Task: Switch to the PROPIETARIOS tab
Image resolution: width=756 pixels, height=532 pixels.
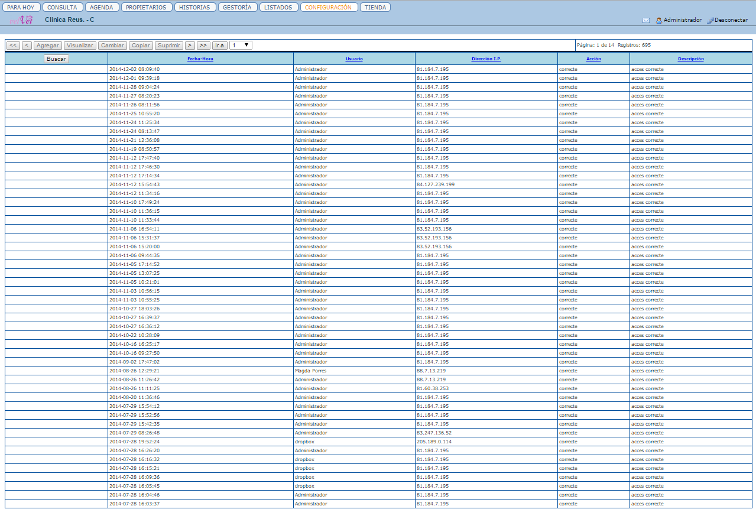Action: [146, 8]
